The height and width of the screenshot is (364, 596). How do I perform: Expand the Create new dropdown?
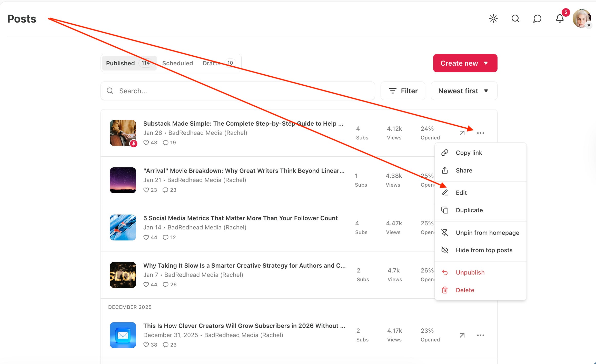(x=465, y=63)
